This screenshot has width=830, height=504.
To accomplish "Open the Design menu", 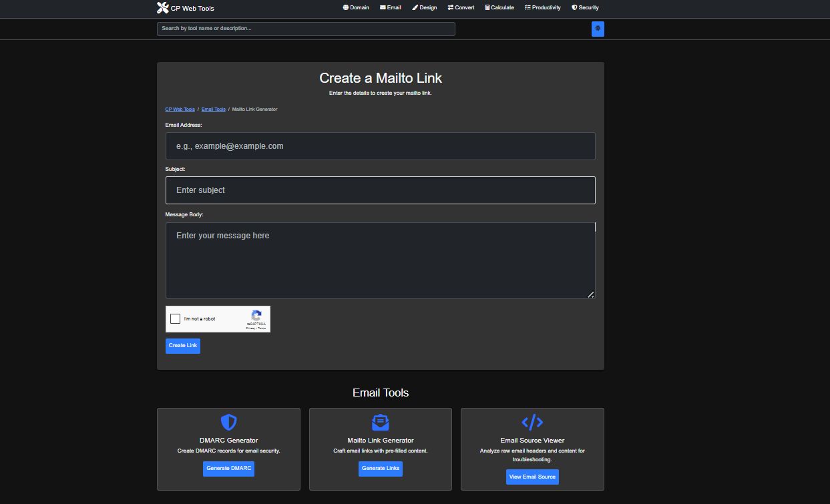I will click(425, 8).
